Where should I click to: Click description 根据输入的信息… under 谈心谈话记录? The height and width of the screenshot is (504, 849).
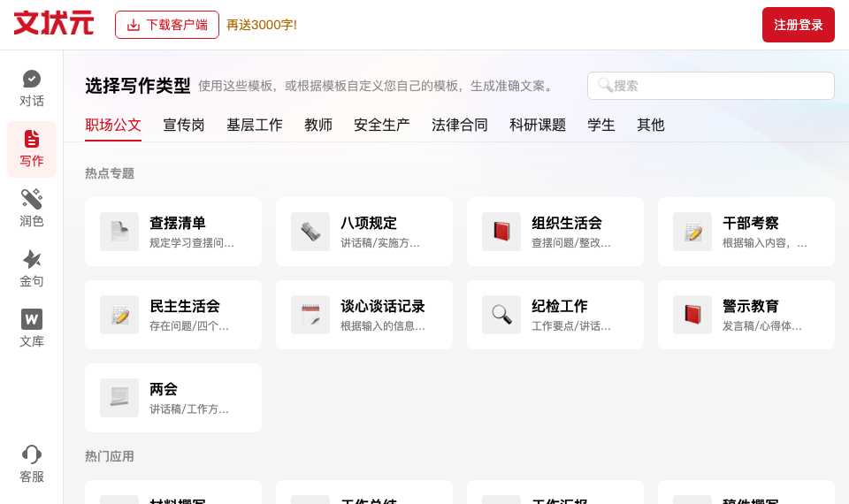pyautogui.click(x=383, y=326)
